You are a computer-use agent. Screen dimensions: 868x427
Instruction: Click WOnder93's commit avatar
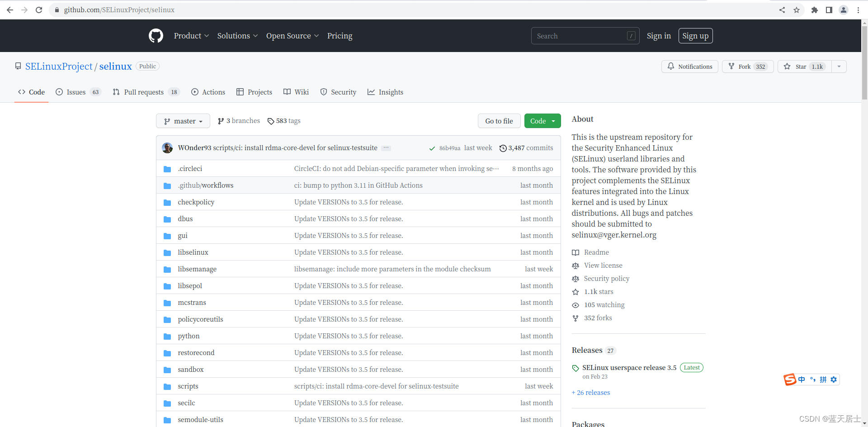(167, 148)
